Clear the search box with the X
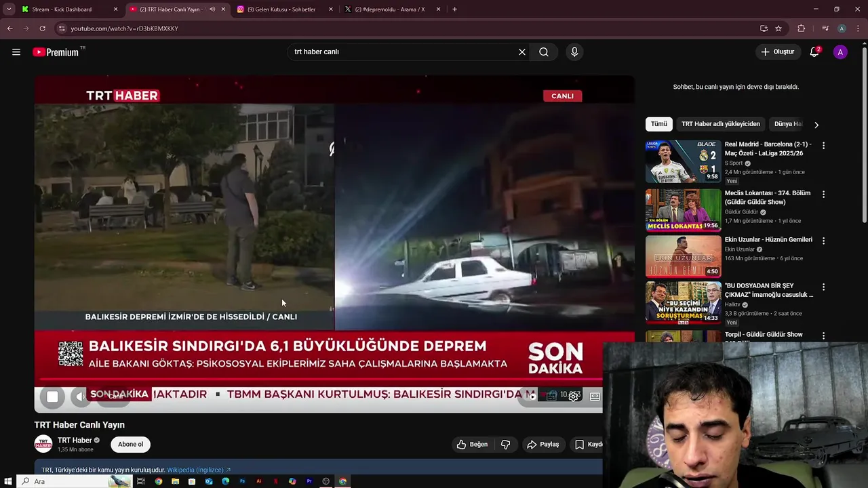Screen dimensions: 868x488 pos(522,52)
